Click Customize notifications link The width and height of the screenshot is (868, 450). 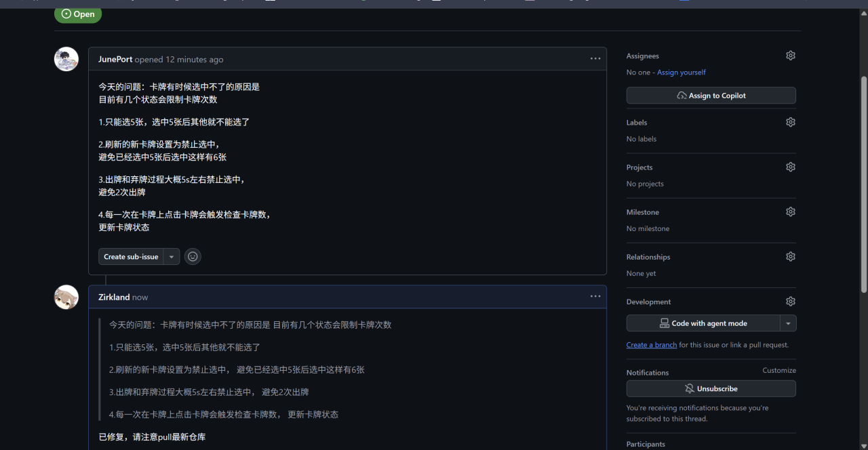(779, 370)
